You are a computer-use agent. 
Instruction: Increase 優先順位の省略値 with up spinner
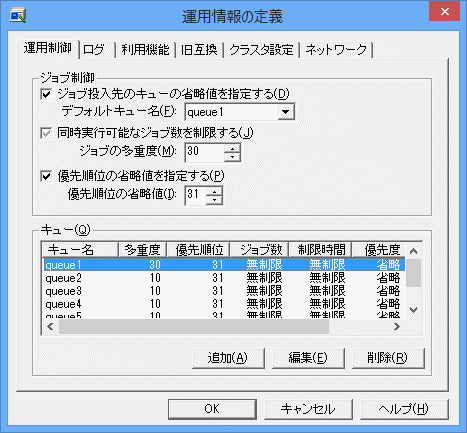[x=214, y=191]
